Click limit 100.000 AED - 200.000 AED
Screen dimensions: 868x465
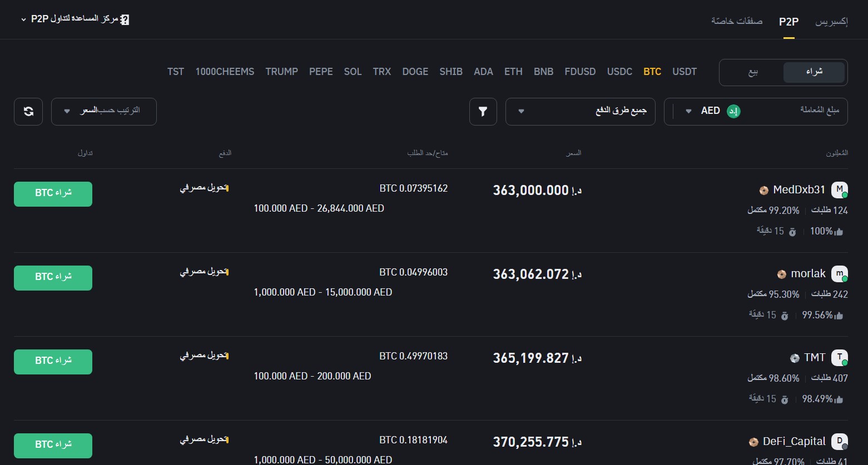[313, 376]
